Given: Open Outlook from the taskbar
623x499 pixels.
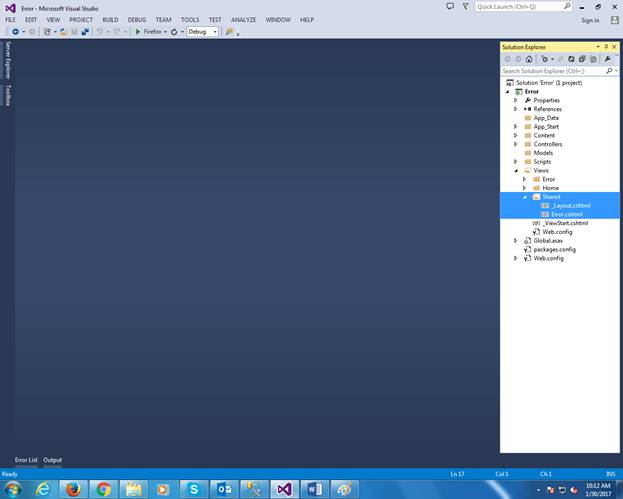Looking at the screenshot, I should click(x=224, y=489).
